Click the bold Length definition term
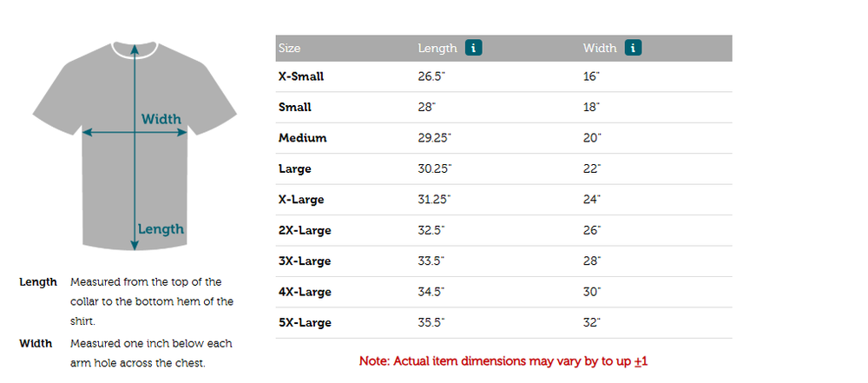 (38, 282)
